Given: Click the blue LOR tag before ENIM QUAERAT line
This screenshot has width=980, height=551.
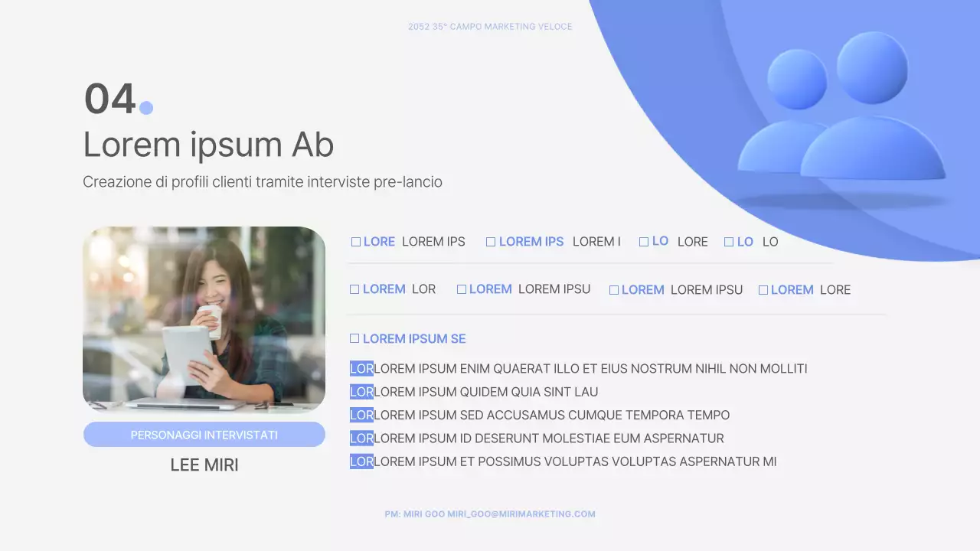Looking at the screenshot, I should click(361, 369).
